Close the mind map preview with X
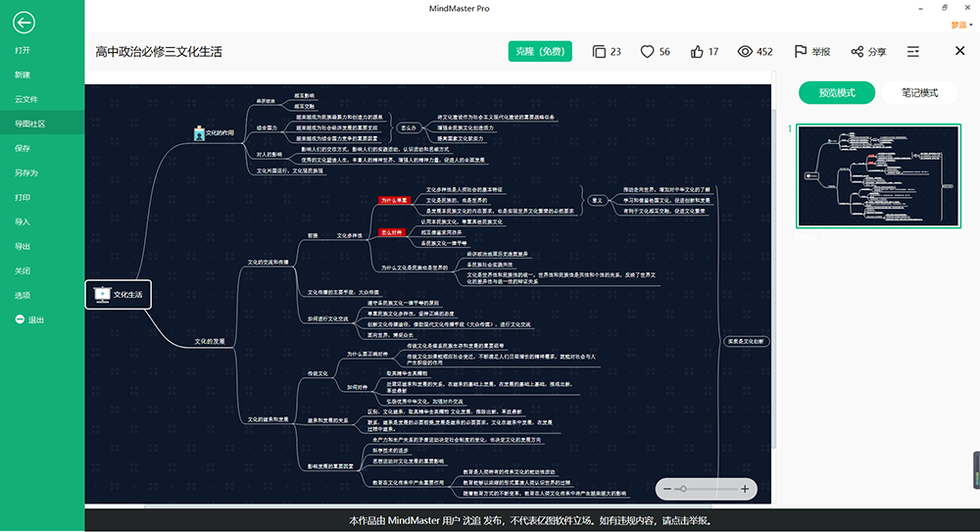The height and width of the screenshot is (532, 980). (x=960, y=51)
